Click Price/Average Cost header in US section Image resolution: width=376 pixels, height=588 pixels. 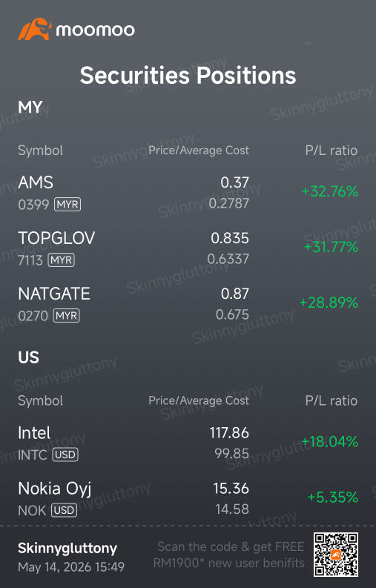(199, 400)
